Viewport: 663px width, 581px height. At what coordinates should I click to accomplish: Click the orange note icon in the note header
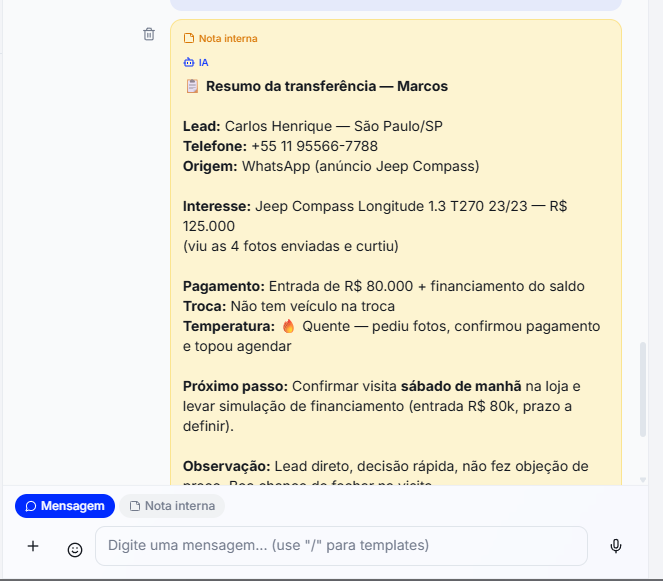[189, 38]
